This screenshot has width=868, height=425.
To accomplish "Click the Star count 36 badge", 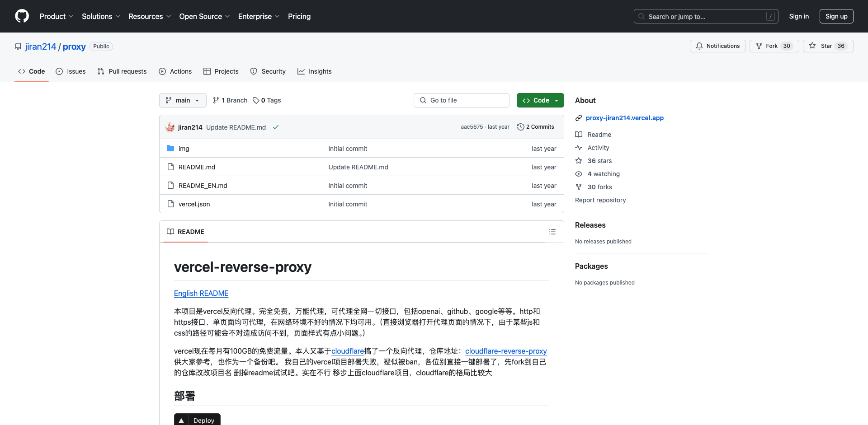I will click(841, 46).
